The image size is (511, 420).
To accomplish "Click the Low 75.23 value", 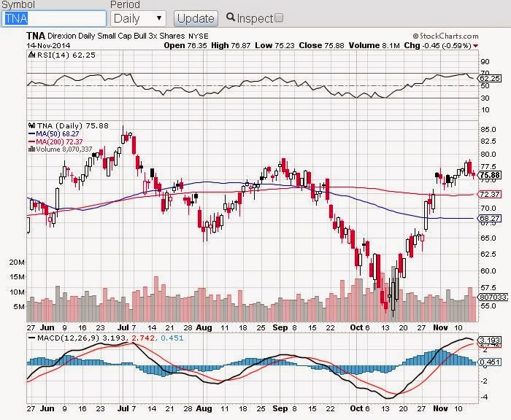I will [x=274, y=46].
